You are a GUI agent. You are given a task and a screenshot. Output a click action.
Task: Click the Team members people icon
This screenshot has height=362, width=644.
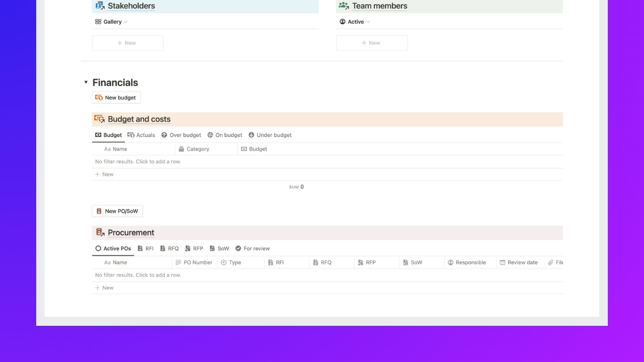point(344,6)
